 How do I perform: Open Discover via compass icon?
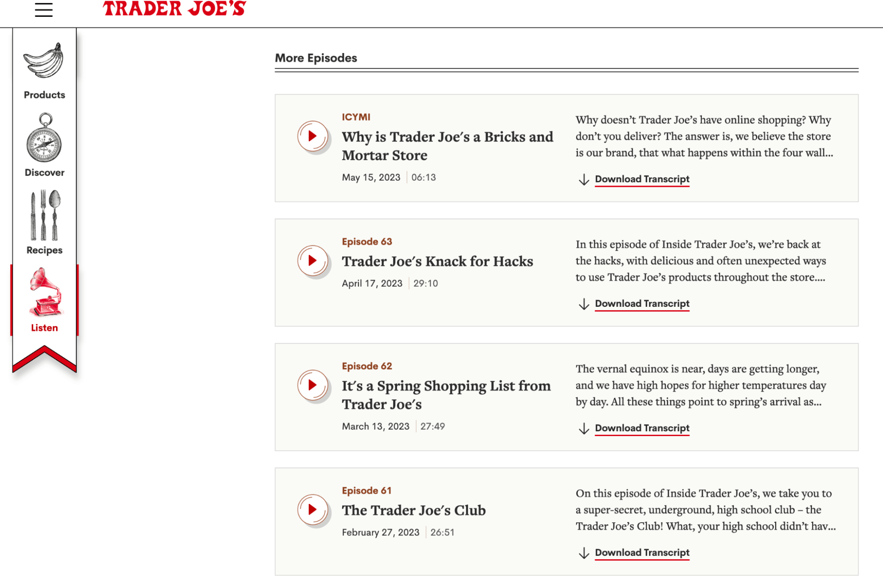tap(44, 138)
